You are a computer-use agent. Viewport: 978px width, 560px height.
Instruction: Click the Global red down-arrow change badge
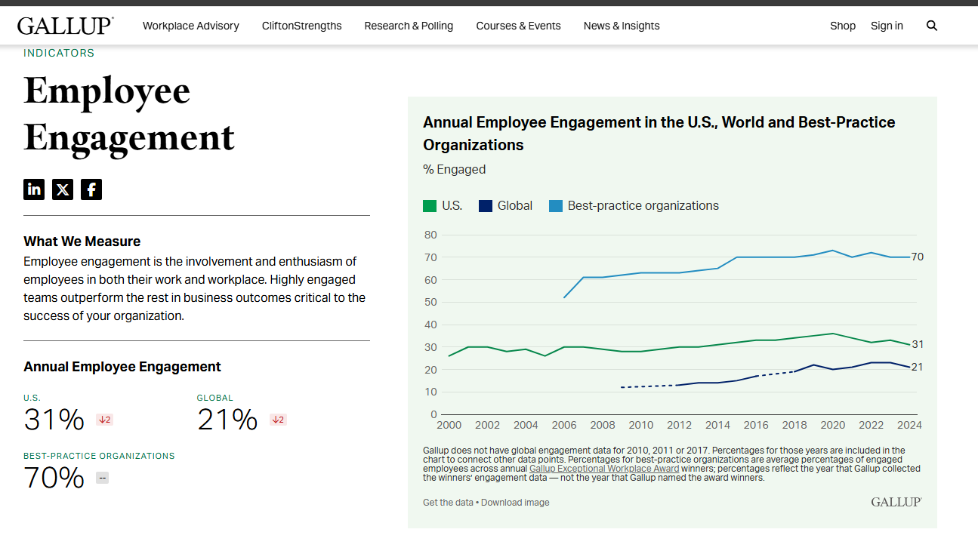click(278, 420)
